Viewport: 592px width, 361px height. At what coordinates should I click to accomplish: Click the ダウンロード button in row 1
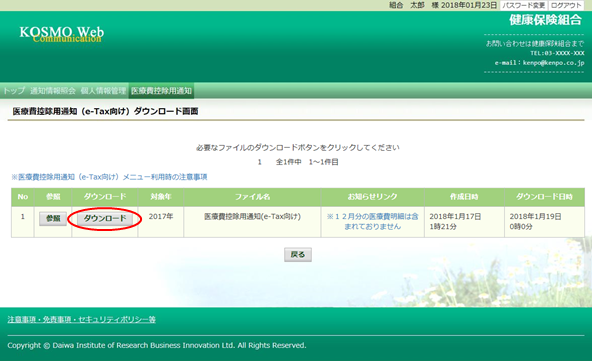pos(105,219)
